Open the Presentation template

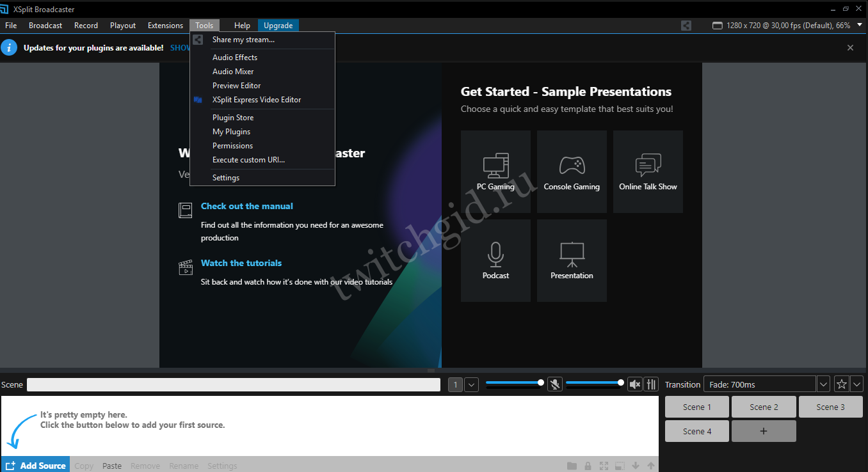(x=572, y=260)
